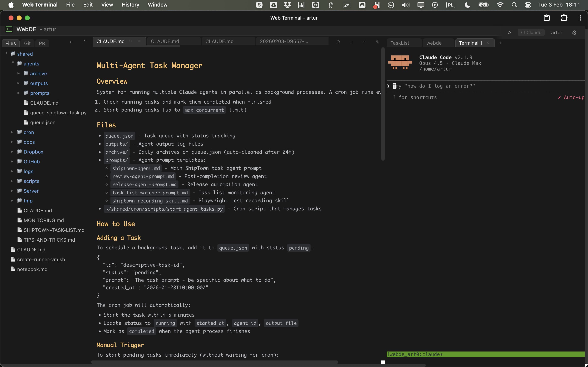Screen dimensions: 588x367
Task: Expand the archive folder
Action: [x=18, y=73]
